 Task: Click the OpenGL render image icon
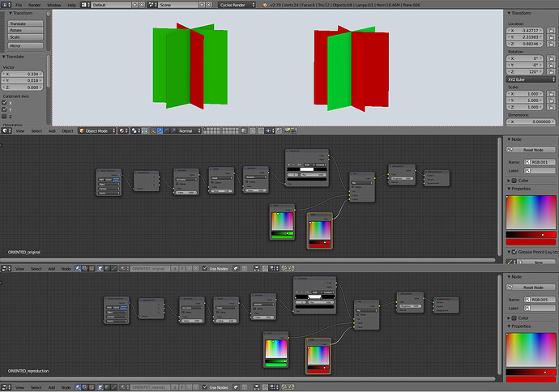tap(287, 130)
